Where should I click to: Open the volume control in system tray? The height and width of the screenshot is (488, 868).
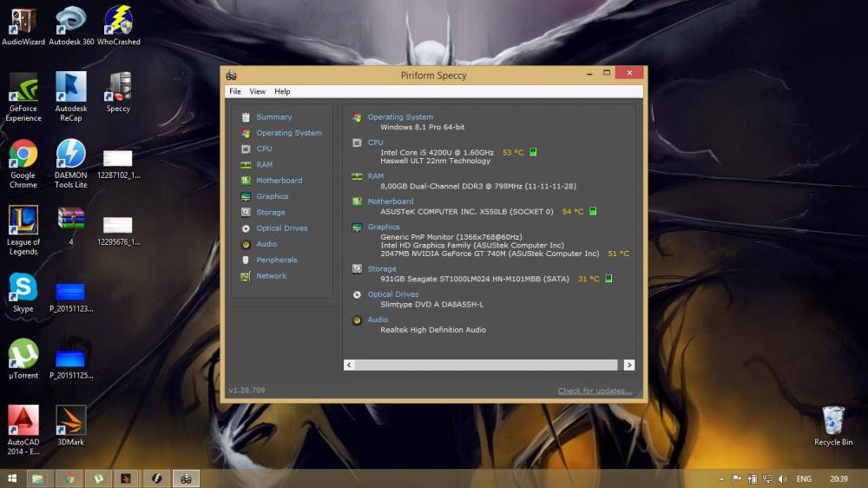pos(783,479)
